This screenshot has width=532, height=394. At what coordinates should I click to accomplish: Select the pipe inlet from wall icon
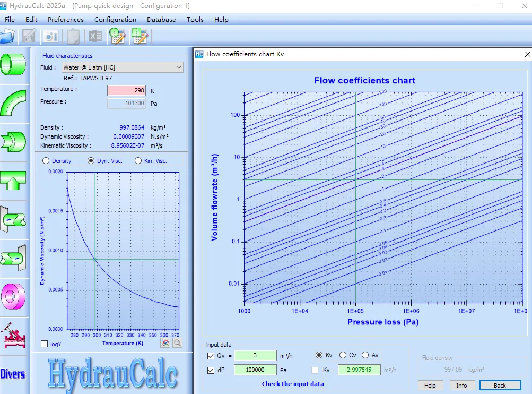tap(13, 219)
